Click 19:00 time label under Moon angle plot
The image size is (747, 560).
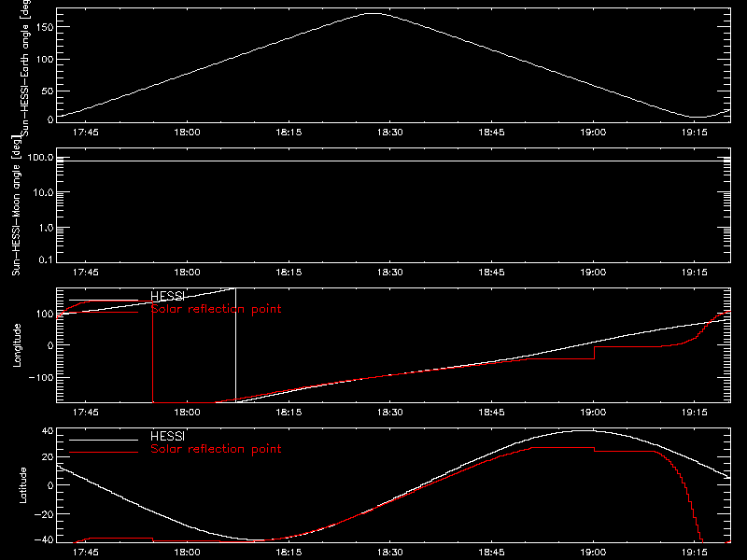coord(593,272)
